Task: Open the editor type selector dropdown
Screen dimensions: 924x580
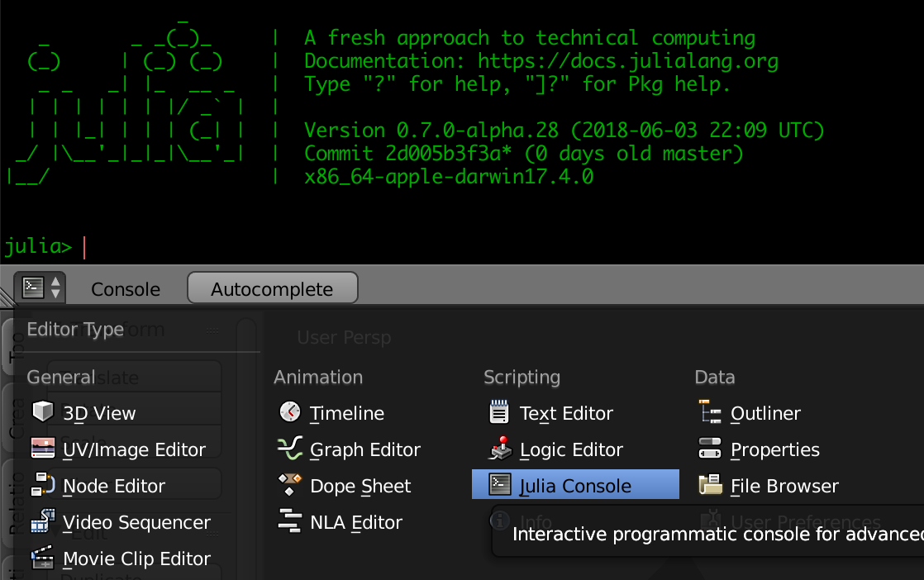Action: (x=40, y=288)
